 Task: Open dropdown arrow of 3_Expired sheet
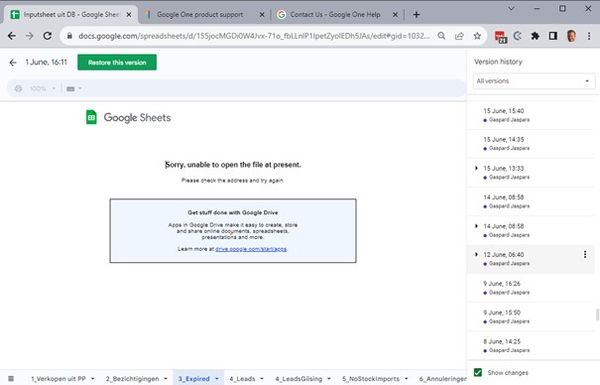[x=217, y=378]
